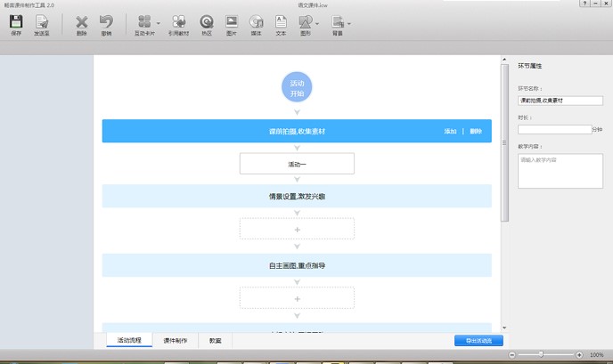The width and height of the screenshot is (613, 364).
Task: Select the 文本 (Text) tool icon
Action: pos(281,22)
